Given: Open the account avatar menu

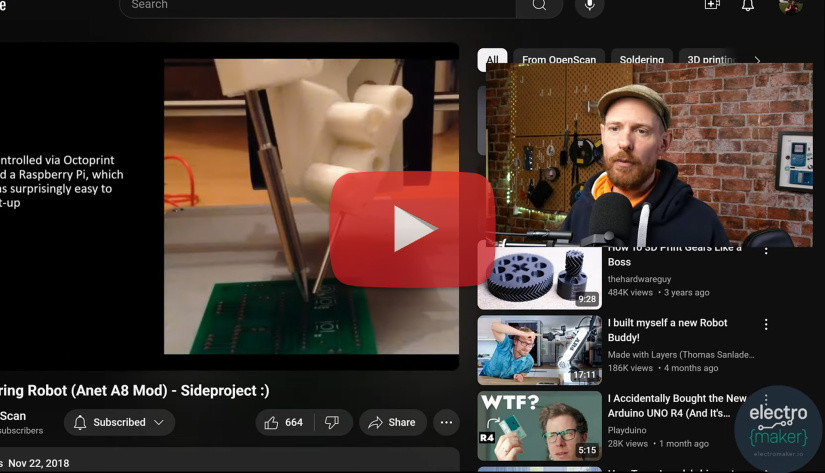Looking at the screenshot, I should click(790, 6).
